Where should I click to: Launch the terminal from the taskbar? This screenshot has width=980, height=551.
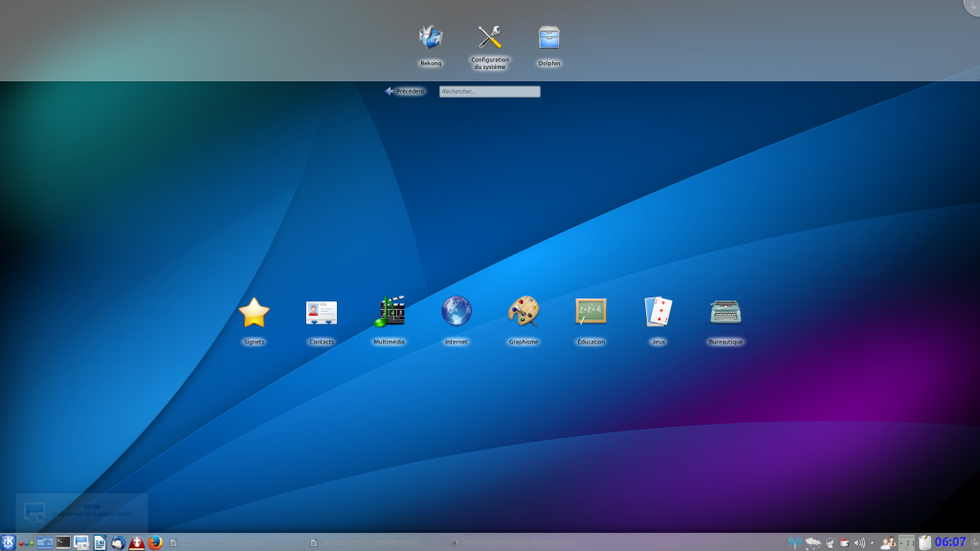pos(63,542)
